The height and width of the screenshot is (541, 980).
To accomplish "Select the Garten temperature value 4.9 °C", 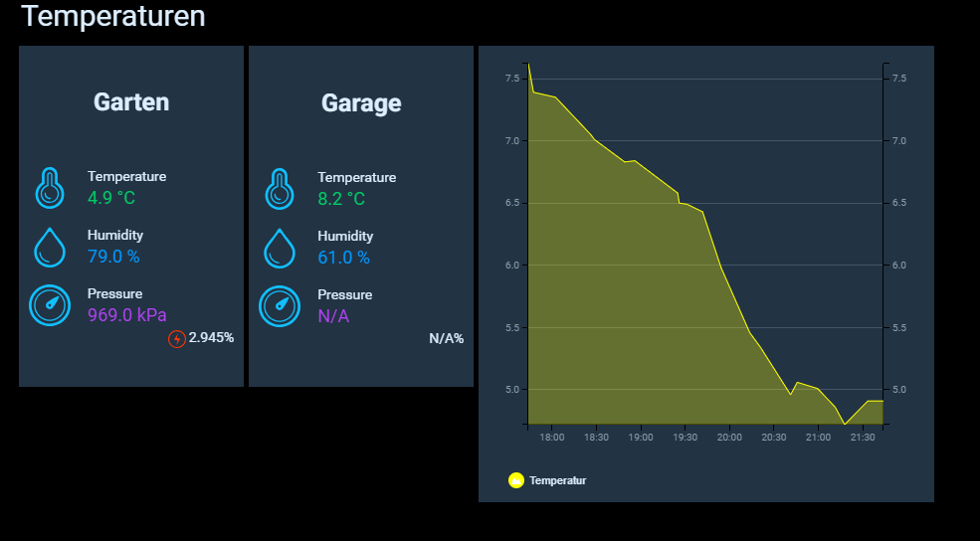I will click(x=111, y=198).
